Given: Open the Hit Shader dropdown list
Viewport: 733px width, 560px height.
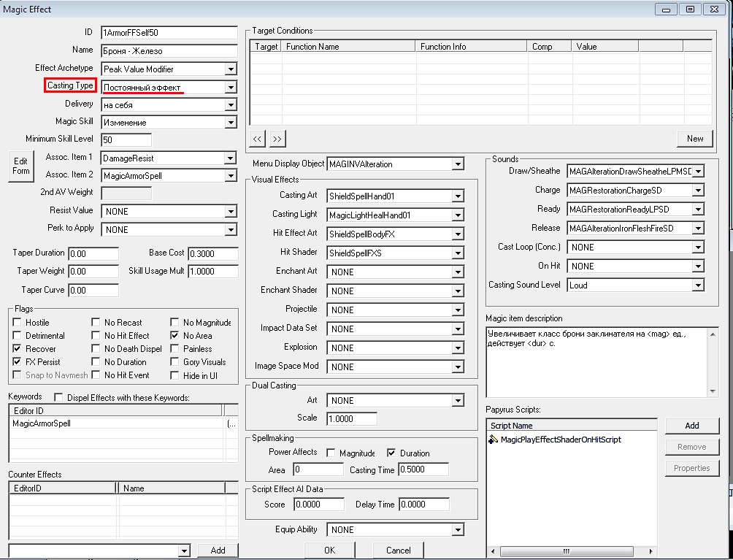Looking at the screenshot, I should pos(457,253).
